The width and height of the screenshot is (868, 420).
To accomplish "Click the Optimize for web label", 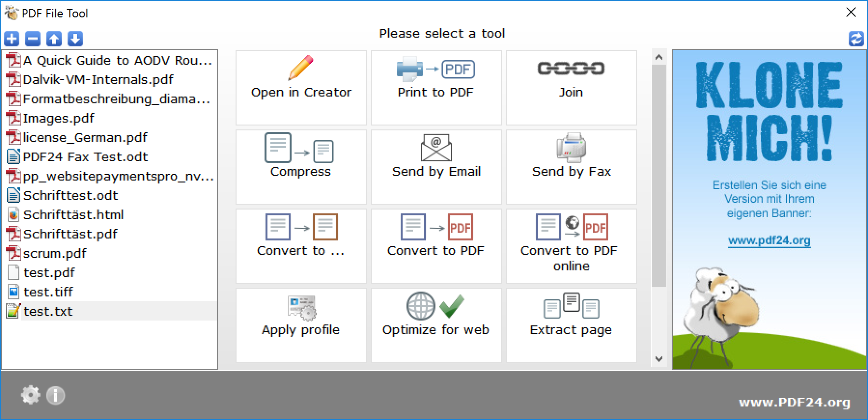I will click(436, 330).
